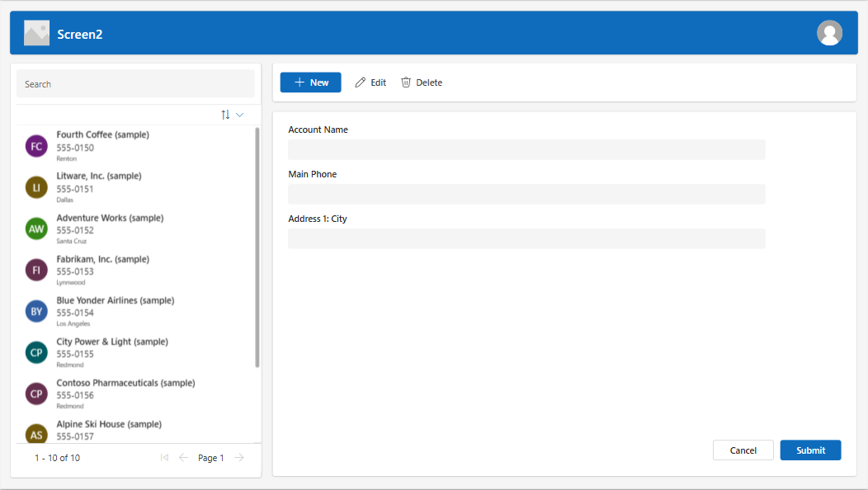Click the city label Santa Cruz
Screen dimensions: 868x490
pyautogui.click(x=72, y=242)
